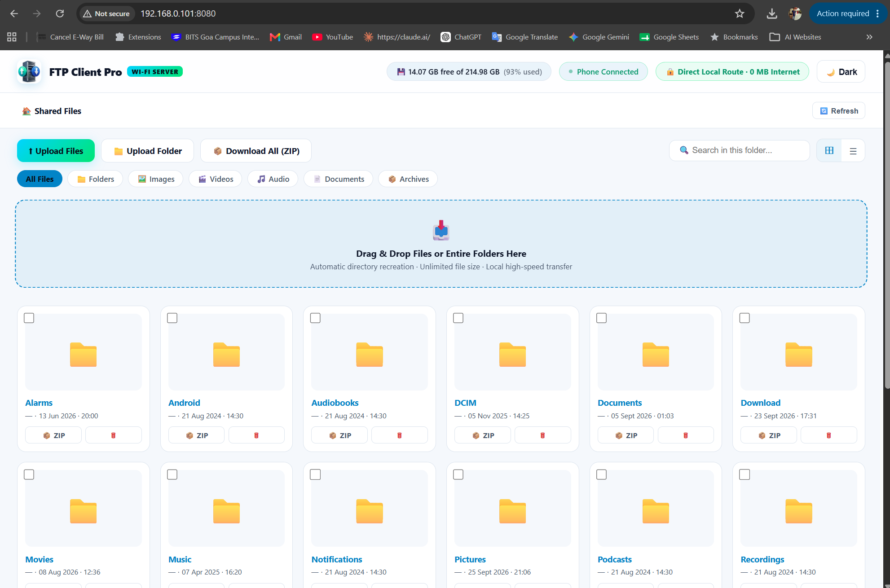
Task: Focus the Search in this folder field
Action: (x=740, y=150)
